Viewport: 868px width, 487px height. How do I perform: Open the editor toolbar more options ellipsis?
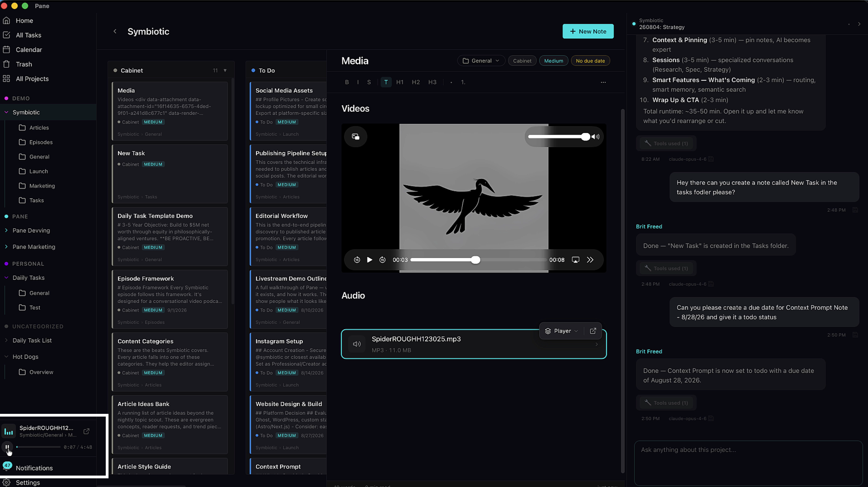pyautogui.click(x=603, y=82)
